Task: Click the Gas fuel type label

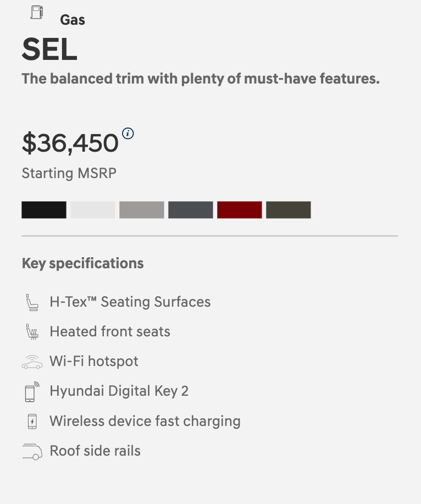Action: coord(73,20)
